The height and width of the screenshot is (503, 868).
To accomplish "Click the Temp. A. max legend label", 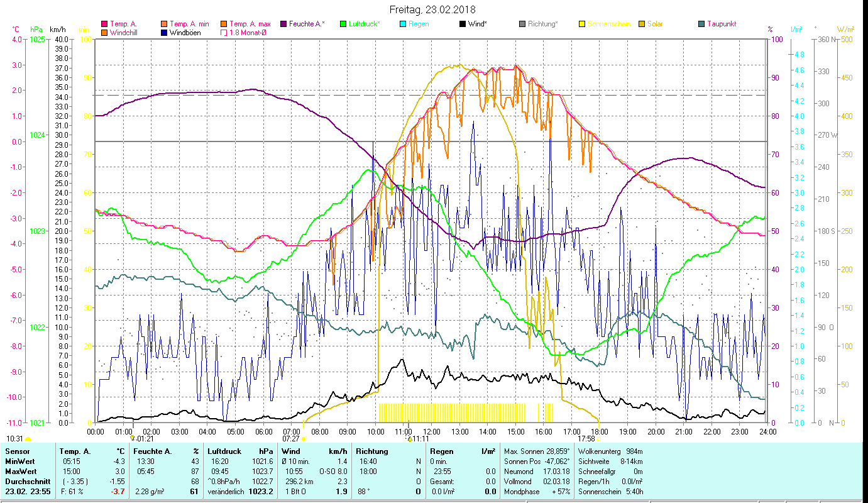I will 250,25.
